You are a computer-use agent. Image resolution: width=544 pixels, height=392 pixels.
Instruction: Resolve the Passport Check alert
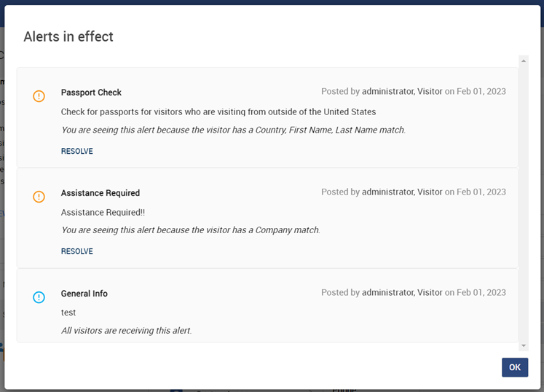[x=77, y=152]
